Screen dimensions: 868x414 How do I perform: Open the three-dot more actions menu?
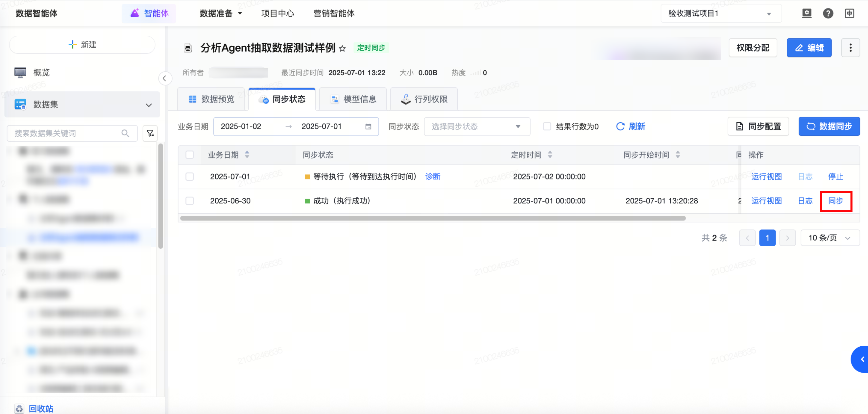point(850,48)
